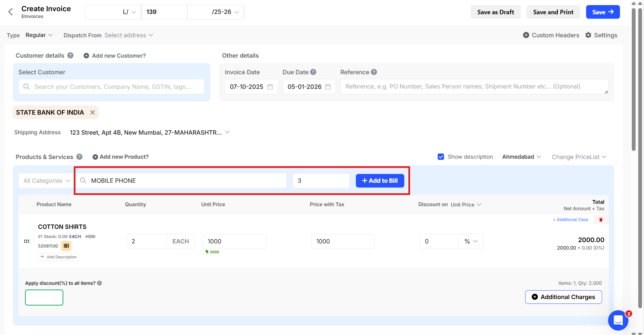This screenshot has width=644, height=335.
Task: Click the drag handle beside COTTON SHIRTS
Action: (x=27, y=241)
